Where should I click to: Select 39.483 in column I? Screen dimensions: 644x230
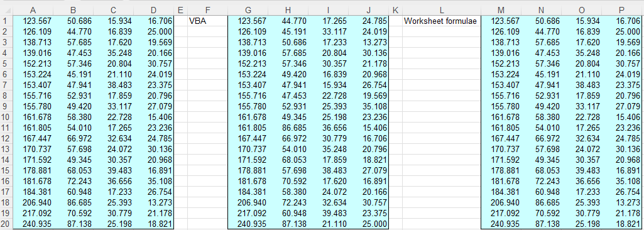(328, 213)
